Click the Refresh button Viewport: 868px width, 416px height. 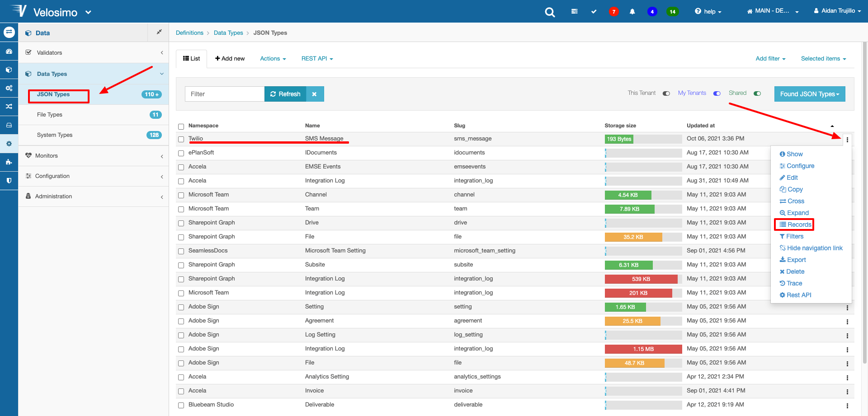pos(285,94)
